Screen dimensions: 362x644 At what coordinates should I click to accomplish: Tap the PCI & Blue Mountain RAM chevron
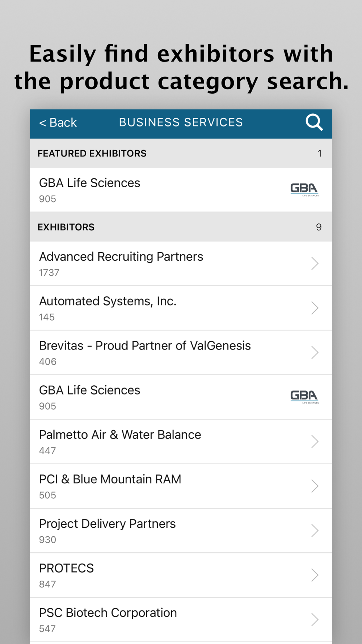315,486
